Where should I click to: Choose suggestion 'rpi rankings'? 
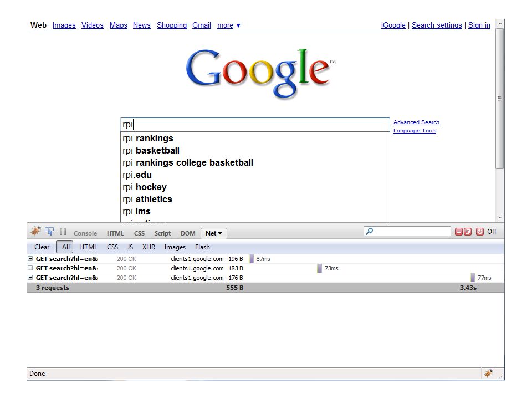point(255,139)
